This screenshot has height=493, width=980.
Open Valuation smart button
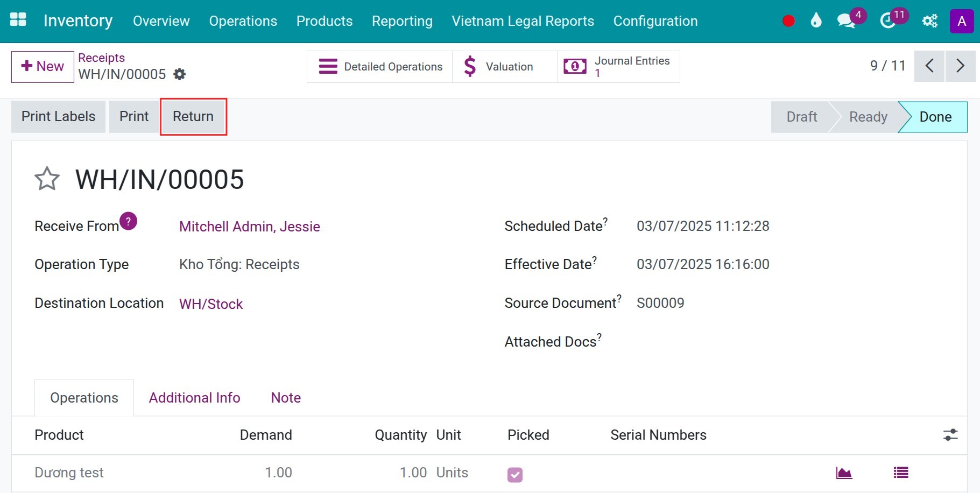coord(505,67)
